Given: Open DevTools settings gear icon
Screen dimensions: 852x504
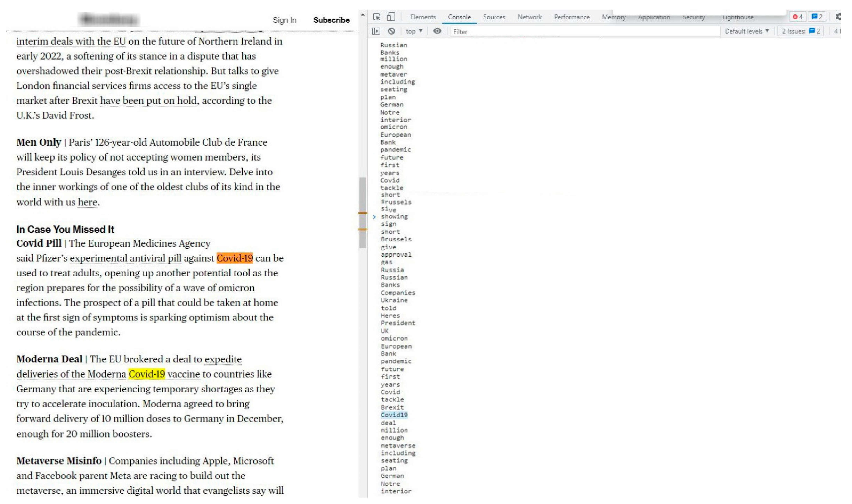Looking at the screenshot, I should pyautogui.click(x=838, y=17).
